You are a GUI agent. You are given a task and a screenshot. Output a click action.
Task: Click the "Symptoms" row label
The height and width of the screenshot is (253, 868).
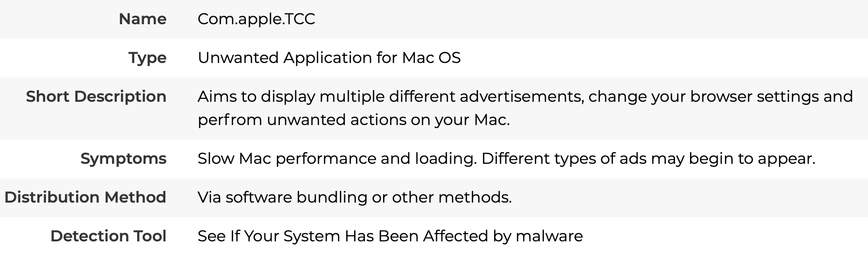click(x=123, y=159)
